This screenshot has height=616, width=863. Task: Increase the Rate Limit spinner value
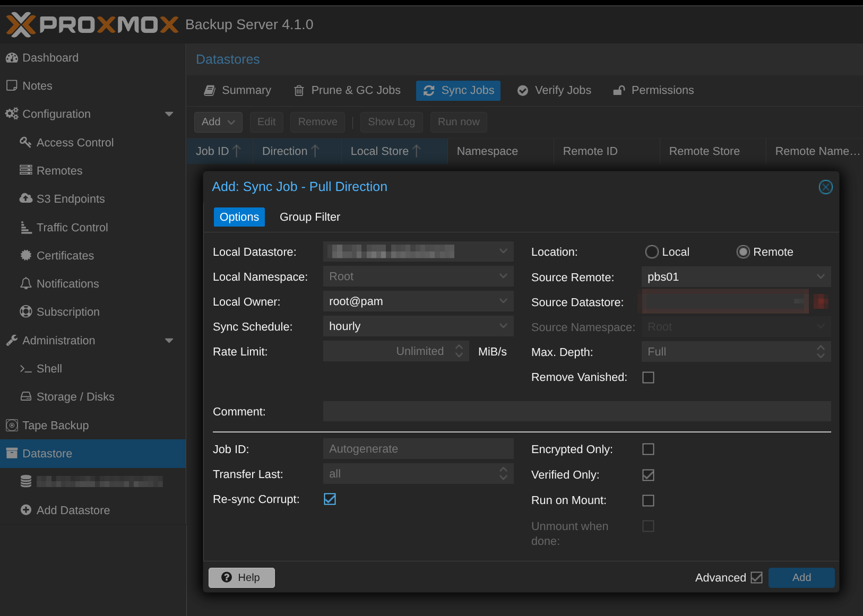click(x=459, y=347)
